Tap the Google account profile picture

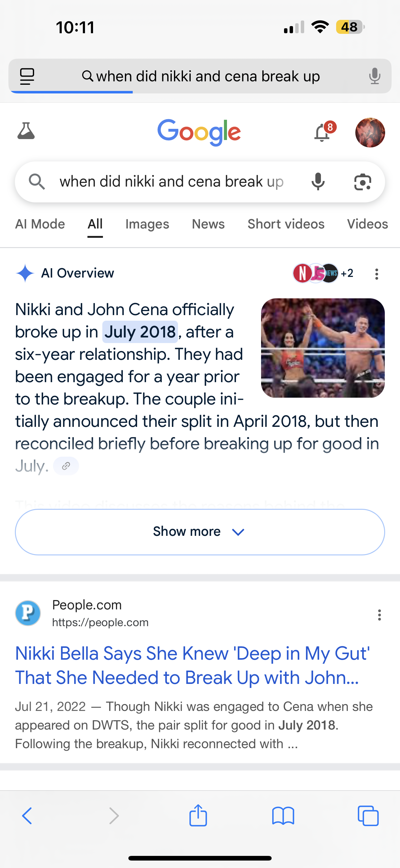(x=370, y=133)
